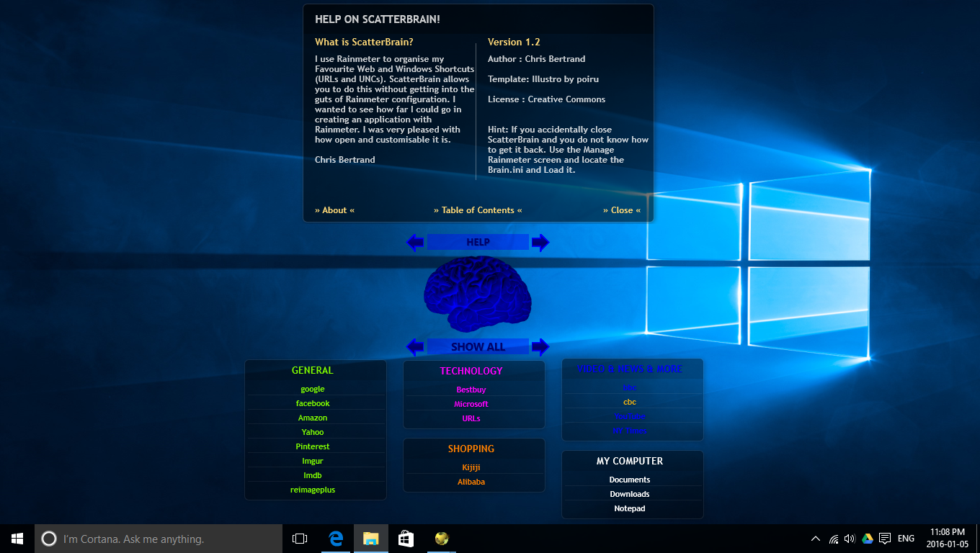Click the left arrow beside SHOW ALL
Viewport: 980px width, 553px height.
click(415, 346)
